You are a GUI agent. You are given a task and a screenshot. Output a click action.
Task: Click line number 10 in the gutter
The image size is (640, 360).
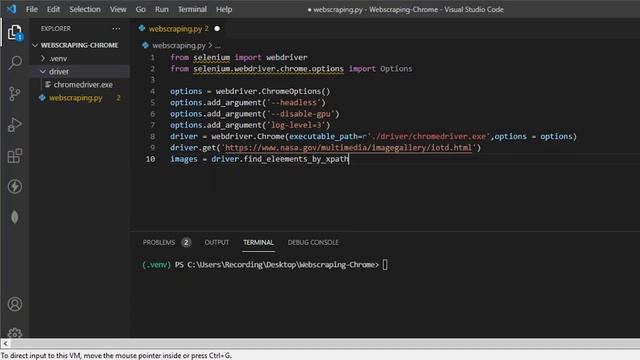pos(151,159)
